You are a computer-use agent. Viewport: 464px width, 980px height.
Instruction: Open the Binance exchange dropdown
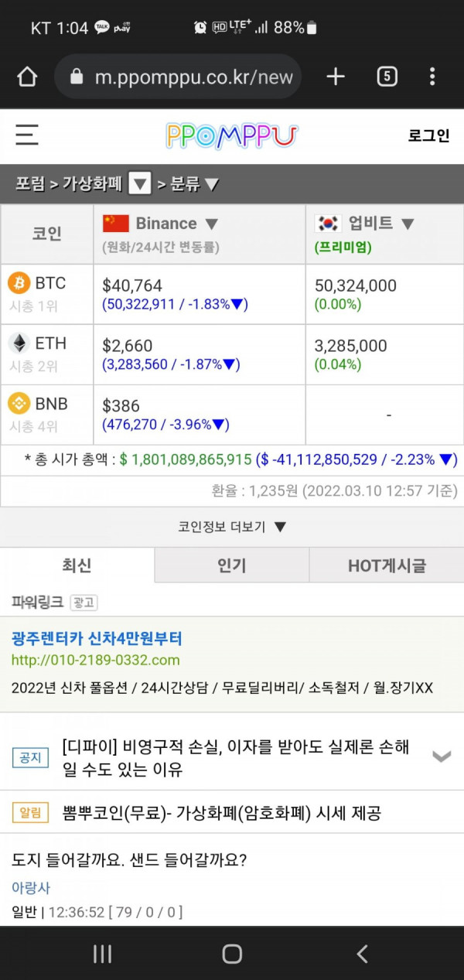210,224
